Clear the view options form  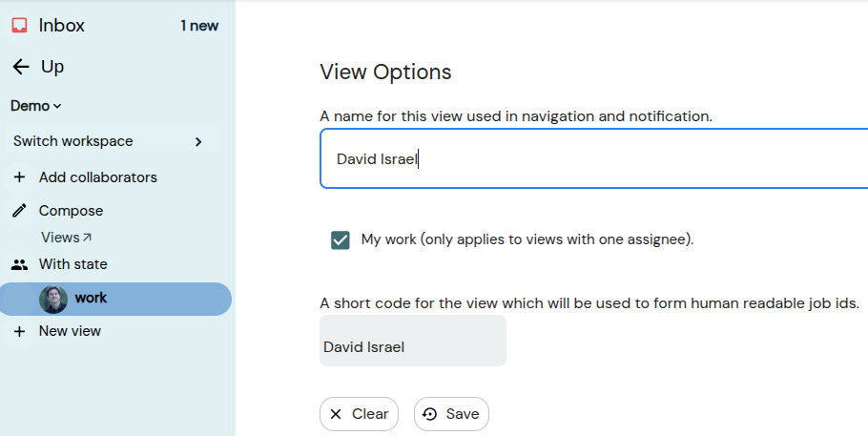[359, 414]
